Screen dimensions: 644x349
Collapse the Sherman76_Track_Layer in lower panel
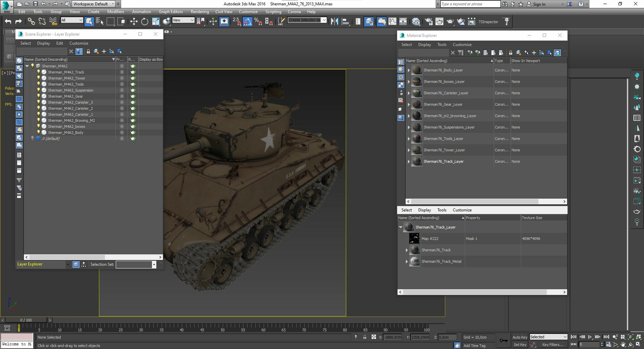tap(400, 227)
